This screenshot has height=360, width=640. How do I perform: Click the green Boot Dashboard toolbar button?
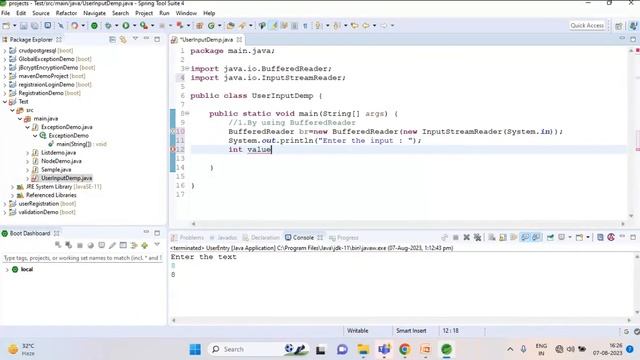click(x=94, y=26)
